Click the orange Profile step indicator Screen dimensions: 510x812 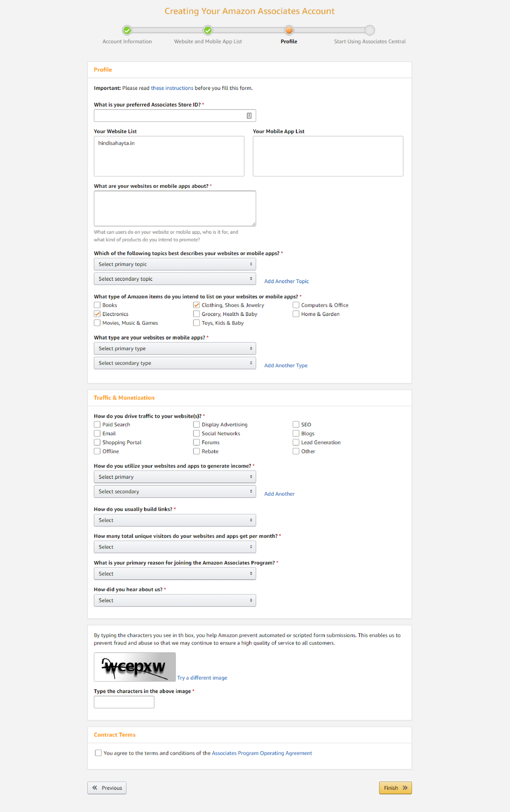coord(289,30)
